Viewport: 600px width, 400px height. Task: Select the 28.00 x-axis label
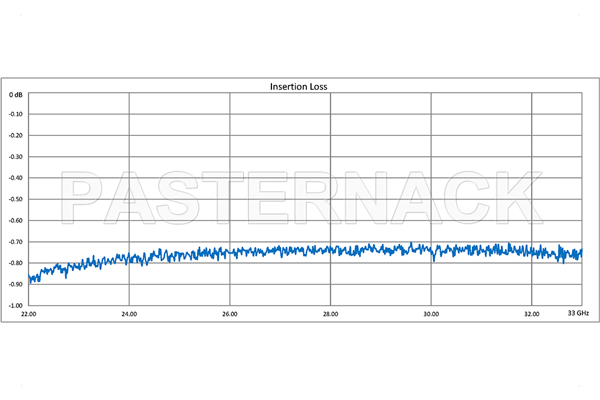(x=330, y=313)
